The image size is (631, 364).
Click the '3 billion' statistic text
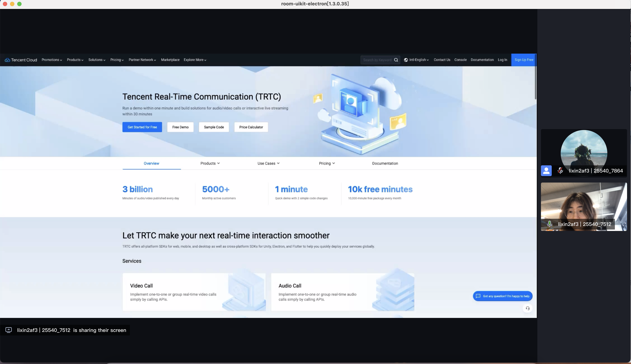point(138,189)
